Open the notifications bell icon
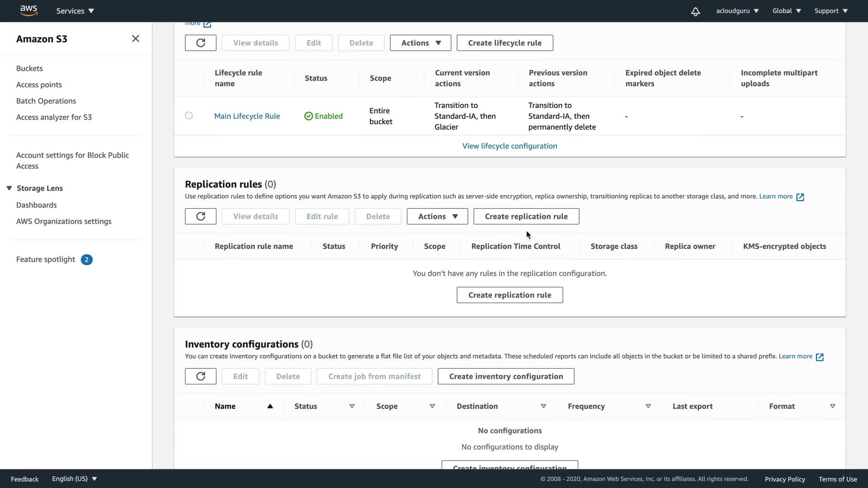 pos(695,11)
